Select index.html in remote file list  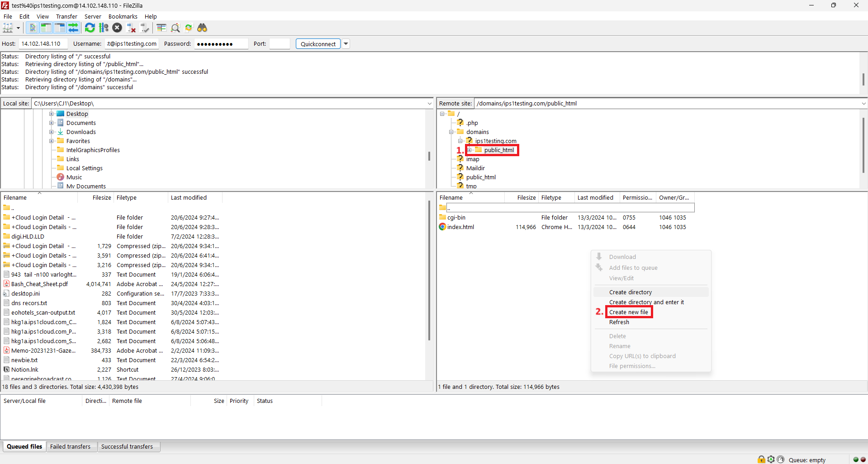tap(460, 227)
